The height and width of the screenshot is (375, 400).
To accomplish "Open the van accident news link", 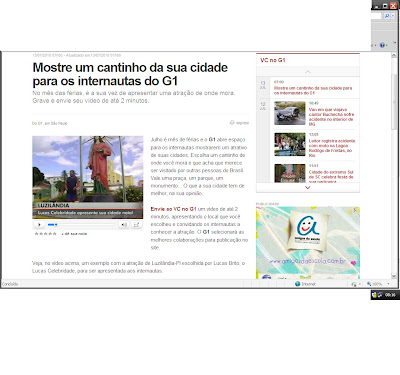I will tap(331, 117).
